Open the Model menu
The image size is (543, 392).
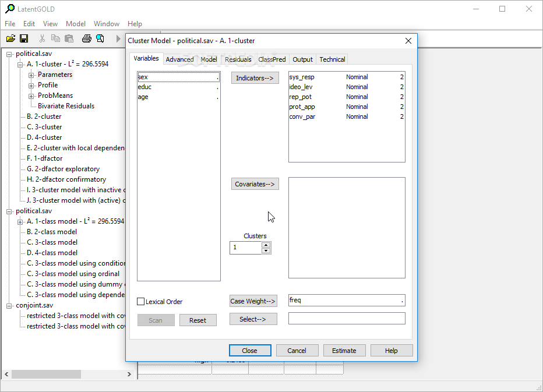(x=76, y=23)
